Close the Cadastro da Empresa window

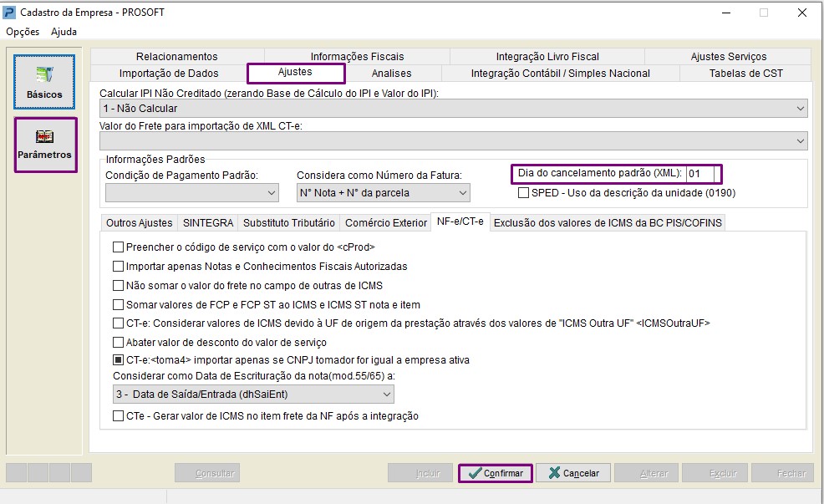802,13
